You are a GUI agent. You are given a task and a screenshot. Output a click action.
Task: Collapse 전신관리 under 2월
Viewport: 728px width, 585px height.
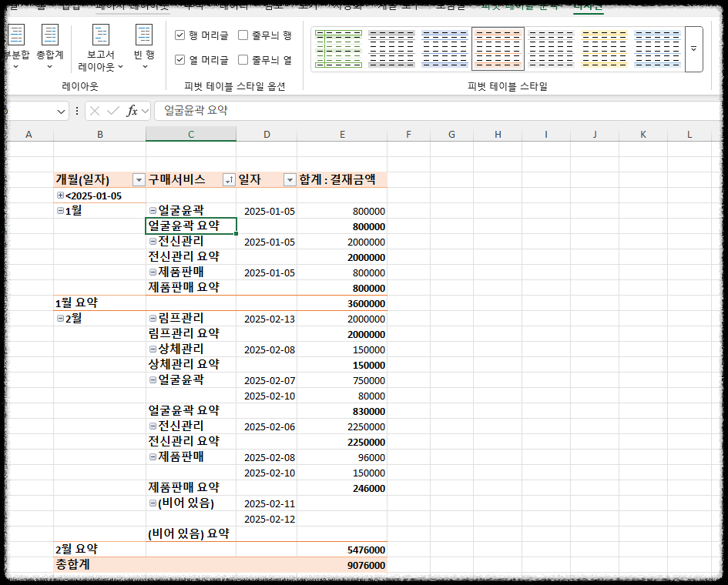point(153,426)
